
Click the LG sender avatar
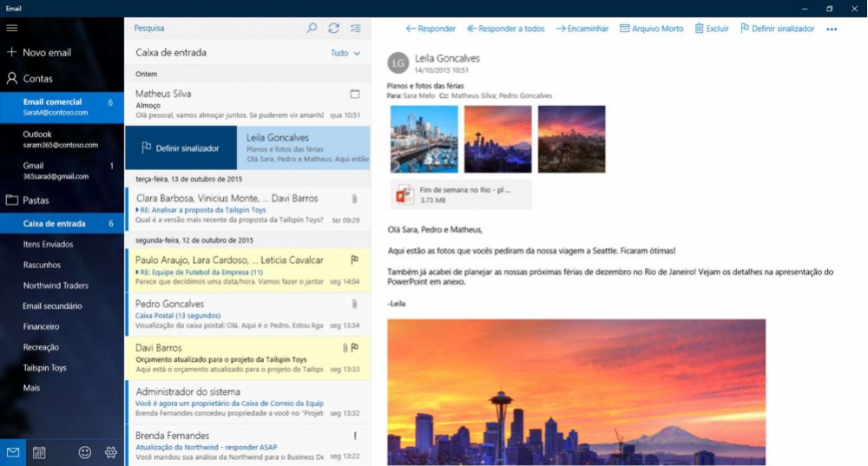[x=398, y=63]
